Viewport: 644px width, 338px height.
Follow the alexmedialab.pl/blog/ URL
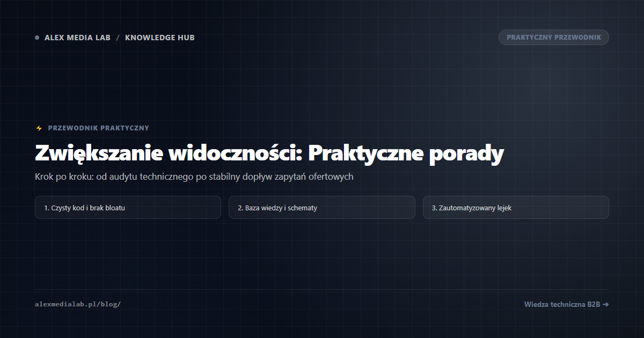point(78,304)
